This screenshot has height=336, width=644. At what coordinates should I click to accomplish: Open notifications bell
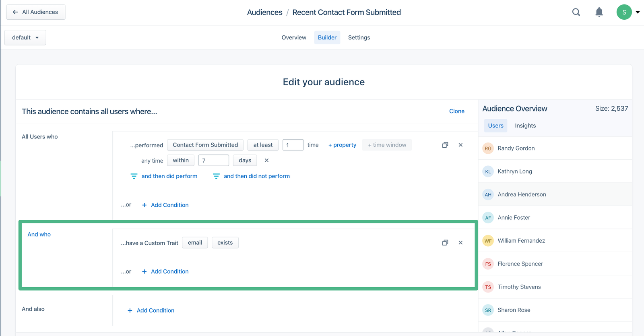[599, 12]
